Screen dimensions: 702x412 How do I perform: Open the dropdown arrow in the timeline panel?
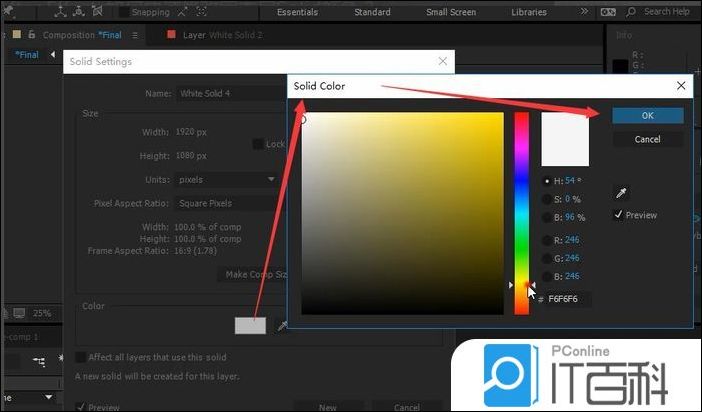coord(48,397)
